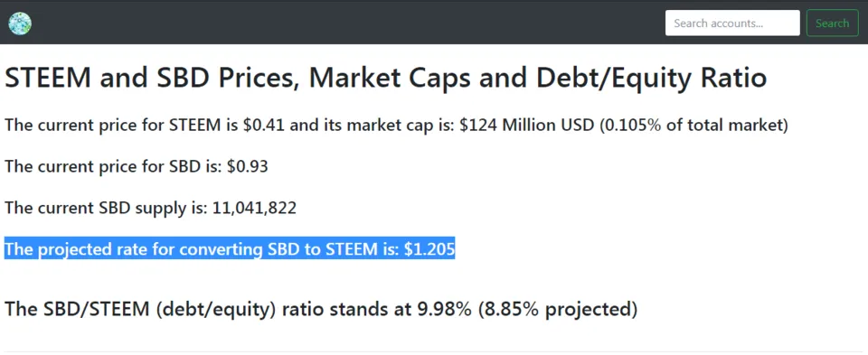Viewport: 868px width, 355px height.
Task: Click the round site logo icon
Action: tap(20, 23)
